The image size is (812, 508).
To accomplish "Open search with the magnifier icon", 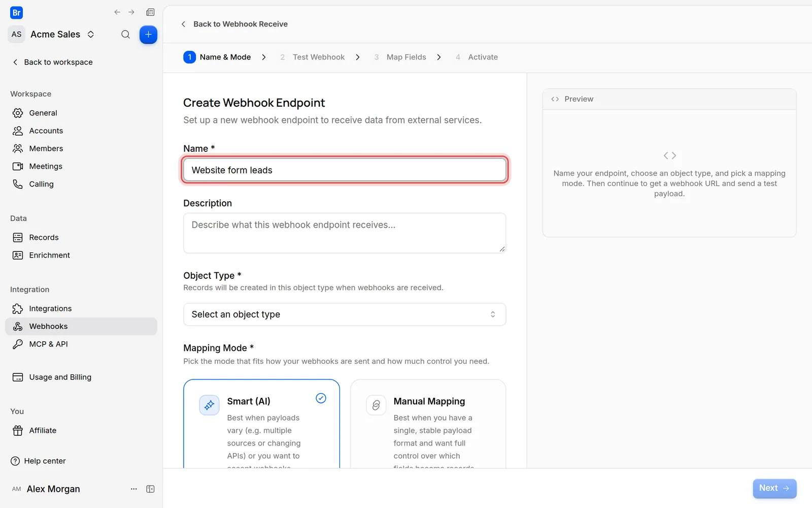I will pos(125,35).
